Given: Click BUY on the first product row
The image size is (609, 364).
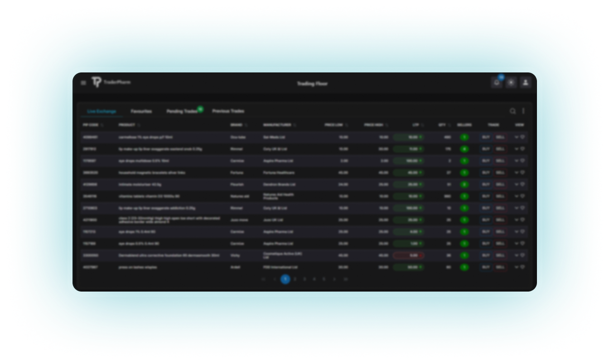Looking at the screenshot, I should point(486,137).
